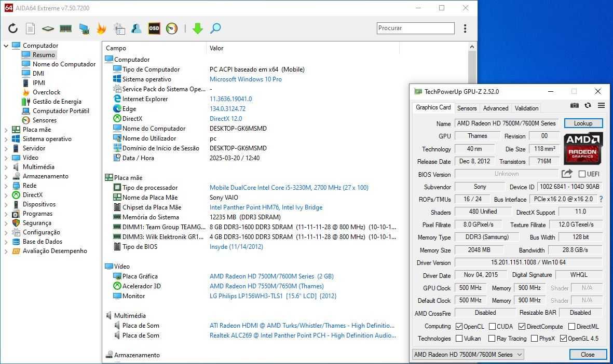Click the gauge SensorPanel toolbar icon
The width and height of the screenshot is (613, 364).
click(x=172, y=28)
